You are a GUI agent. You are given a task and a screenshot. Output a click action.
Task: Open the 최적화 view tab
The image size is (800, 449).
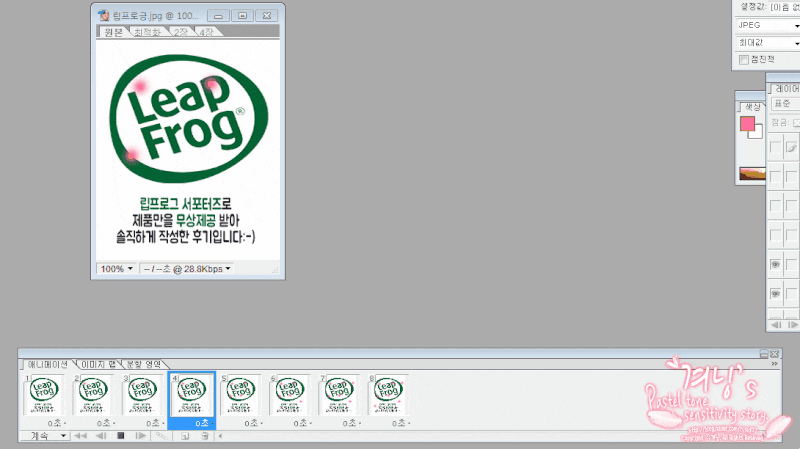[x=147, y=32]
